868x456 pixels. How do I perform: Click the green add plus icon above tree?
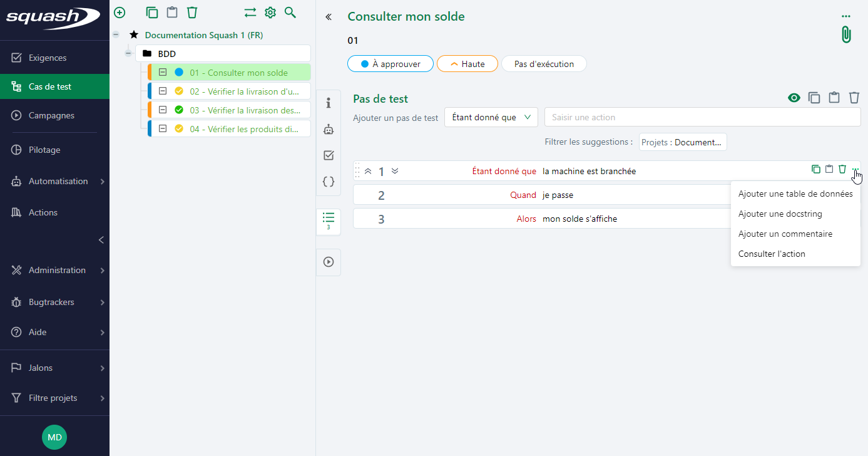click(x=120, y=13)
